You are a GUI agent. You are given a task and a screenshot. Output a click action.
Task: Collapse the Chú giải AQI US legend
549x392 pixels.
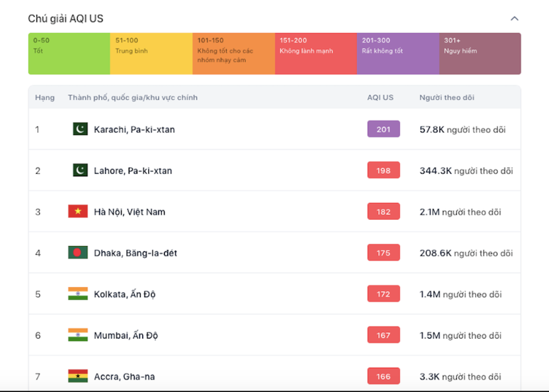pyautogui.click(x=515, y=19)
